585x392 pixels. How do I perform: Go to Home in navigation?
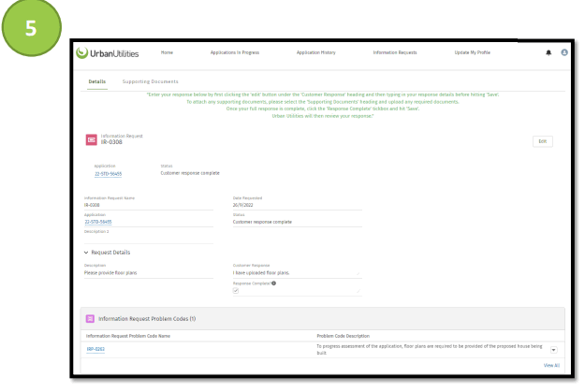coord(167,52)
